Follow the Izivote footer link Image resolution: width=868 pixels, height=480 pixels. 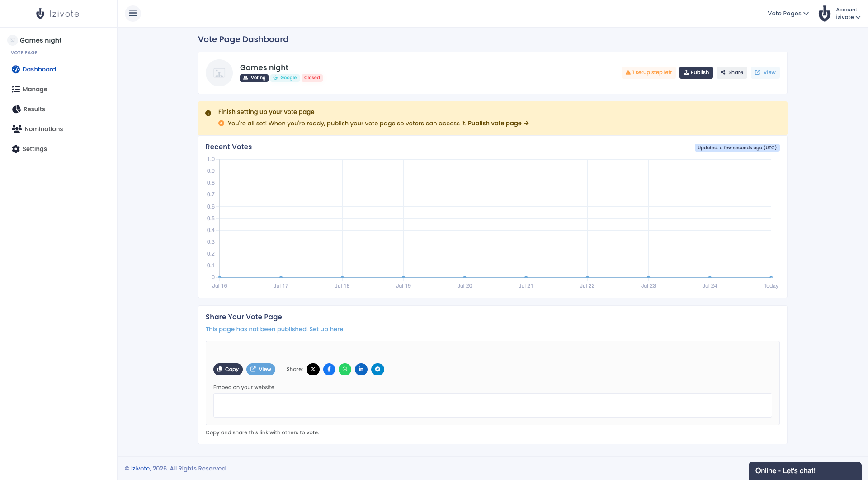pyautogui.click(x=140, y=469)
